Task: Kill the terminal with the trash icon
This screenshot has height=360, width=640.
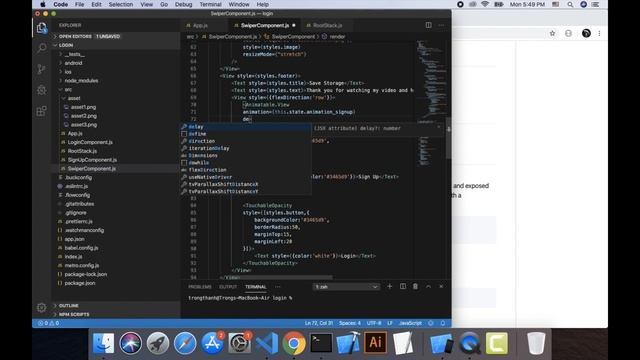Action: pyautogui.click(x=415, y=287)
